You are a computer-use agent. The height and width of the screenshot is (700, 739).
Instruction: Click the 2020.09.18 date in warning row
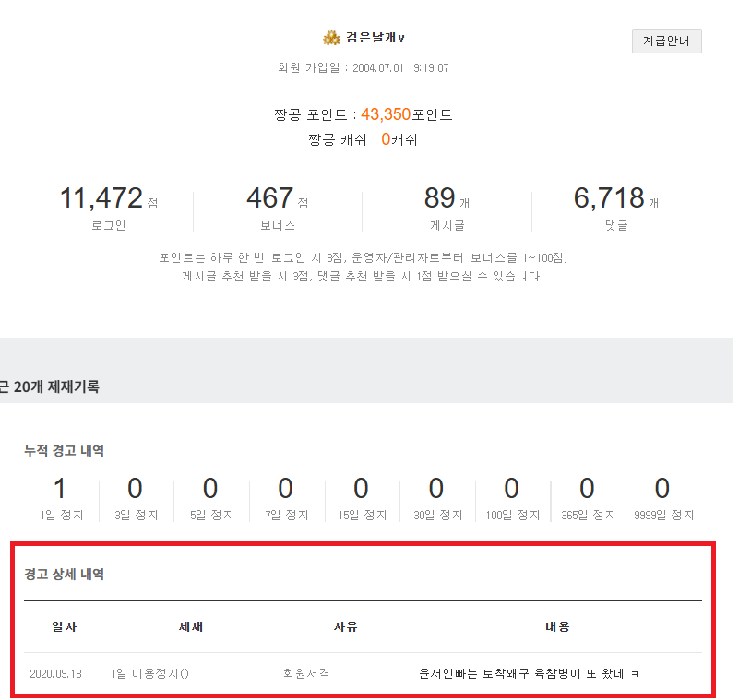[55, 674]
